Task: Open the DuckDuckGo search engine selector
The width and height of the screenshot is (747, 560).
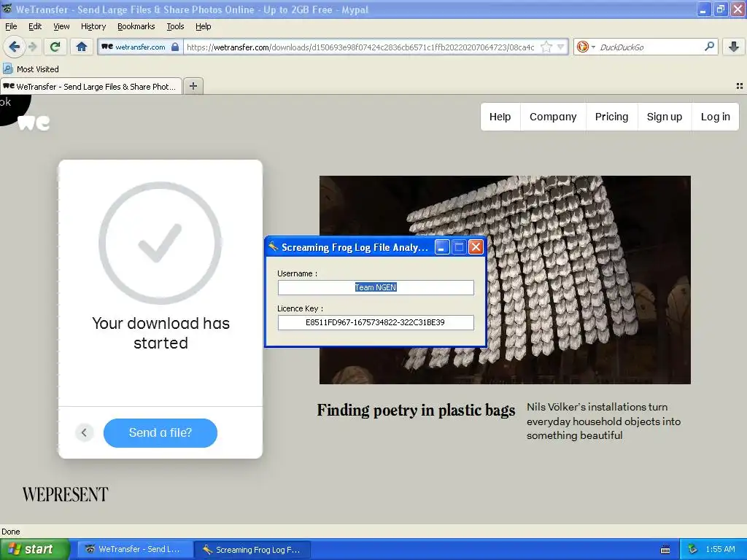Action: tap(586, 47)
